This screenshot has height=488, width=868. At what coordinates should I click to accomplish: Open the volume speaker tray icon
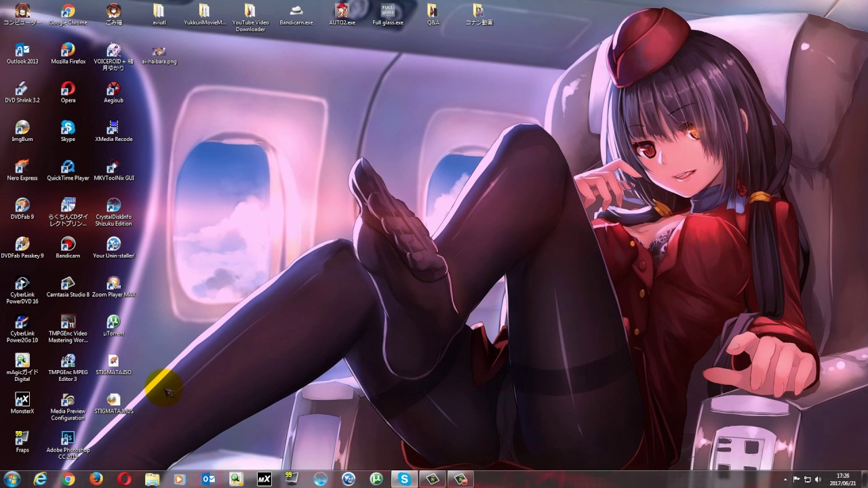click(x=818, y=480)
